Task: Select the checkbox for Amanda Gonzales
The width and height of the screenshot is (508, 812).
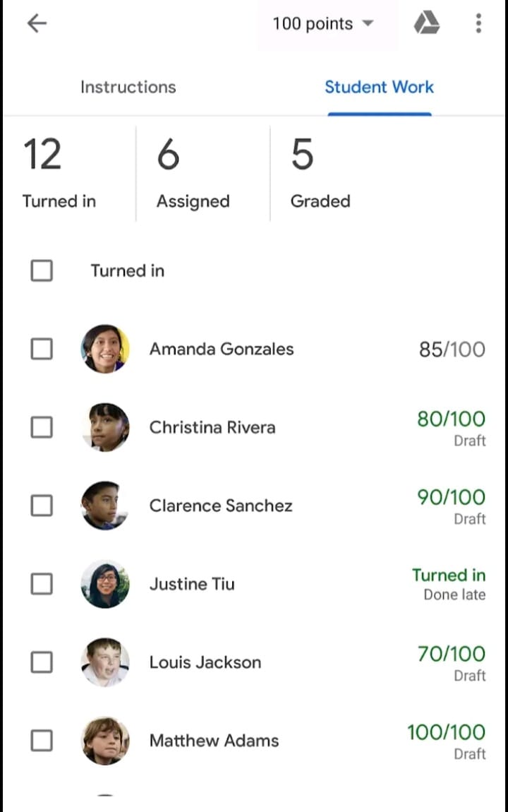Action: point(42,349)
